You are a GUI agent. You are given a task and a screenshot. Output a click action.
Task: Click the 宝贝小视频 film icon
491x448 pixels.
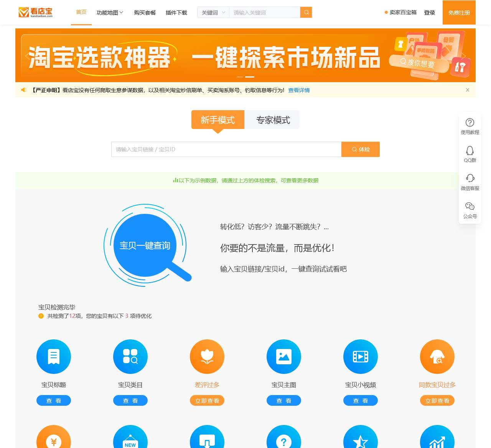coord(361,357)
